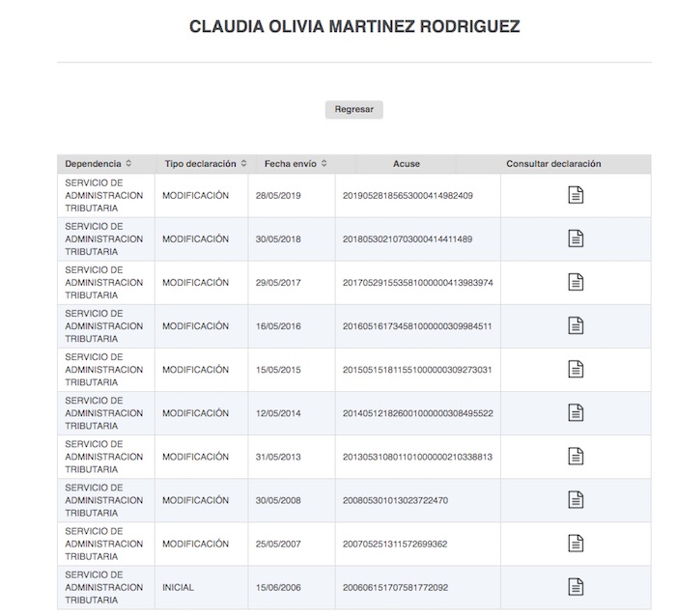Viewport: 676px width, 616px height.
Task: Click the Regresar button
Action: point(353,110)
